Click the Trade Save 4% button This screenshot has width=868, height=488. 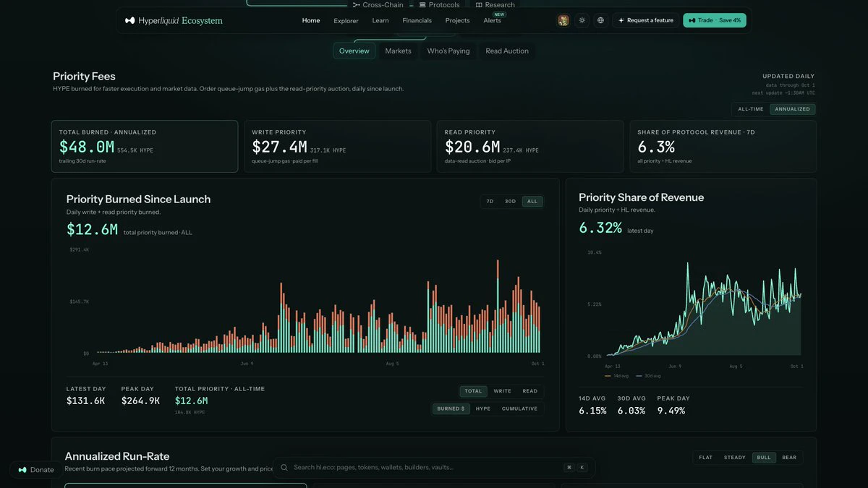click(x=714, y=20)
